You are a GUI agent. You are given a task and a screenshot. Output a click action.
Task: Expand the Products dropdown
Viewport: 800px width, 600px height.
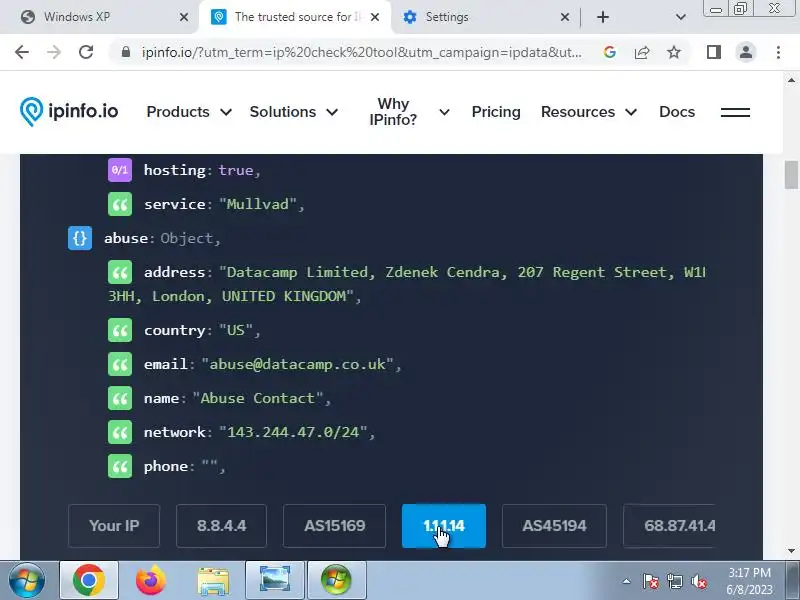(189, 112)
